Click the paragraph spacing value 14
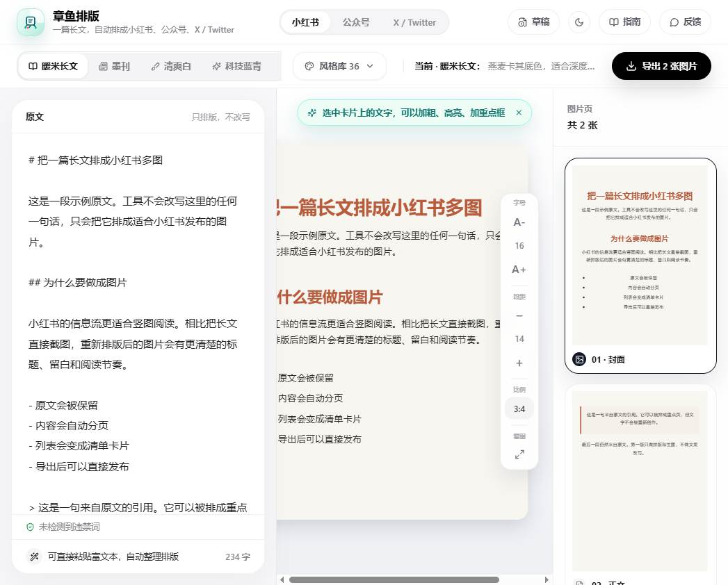This screenshot has width=728, height=585. [x=519, y=339]
